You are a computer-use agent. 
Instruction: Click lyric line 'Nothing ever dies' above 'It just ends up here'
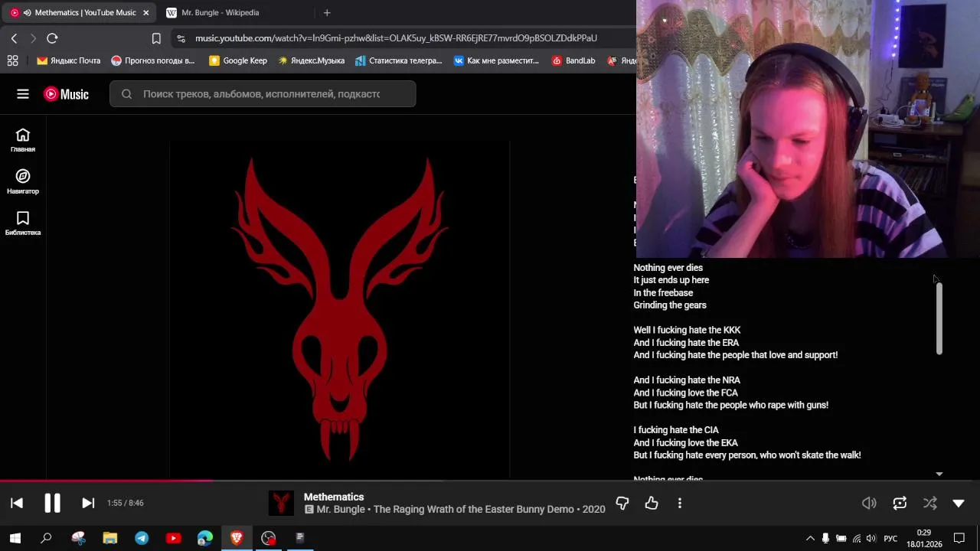[x=668, y=268]
